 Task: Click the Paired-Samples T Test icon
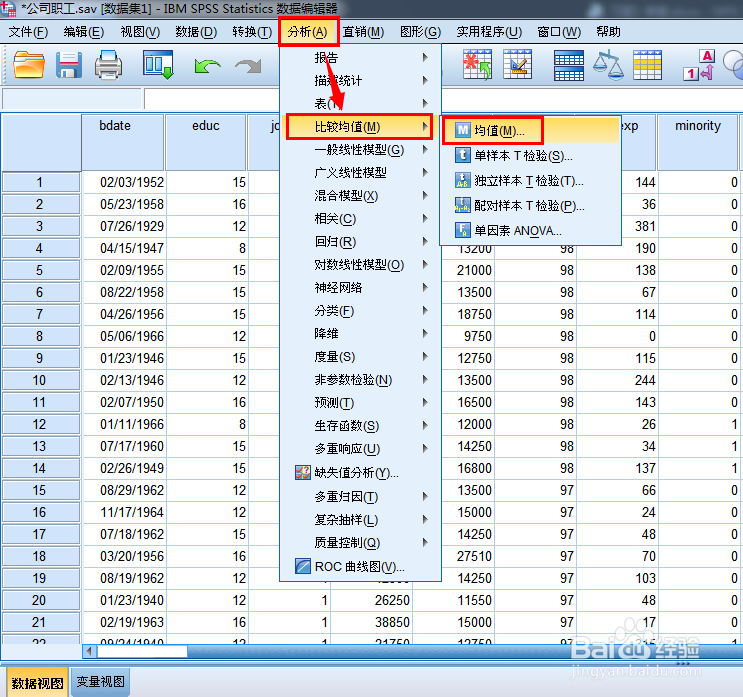(x=462, y=205)
